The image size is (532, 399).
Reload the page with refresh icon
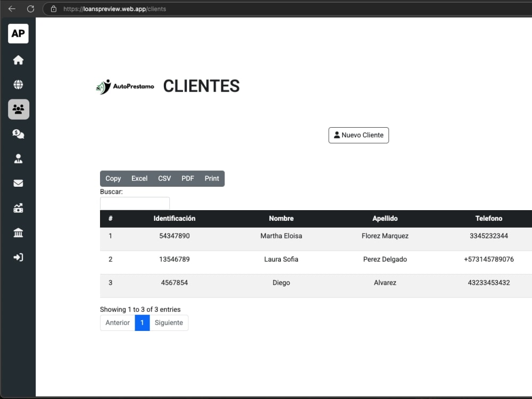[x=30, y=9]
